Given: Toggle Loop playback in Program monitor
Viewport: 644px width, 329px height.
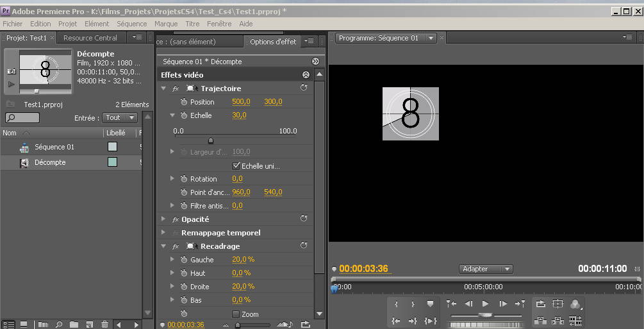Looking at the screenshot, I should click(541, 304).
